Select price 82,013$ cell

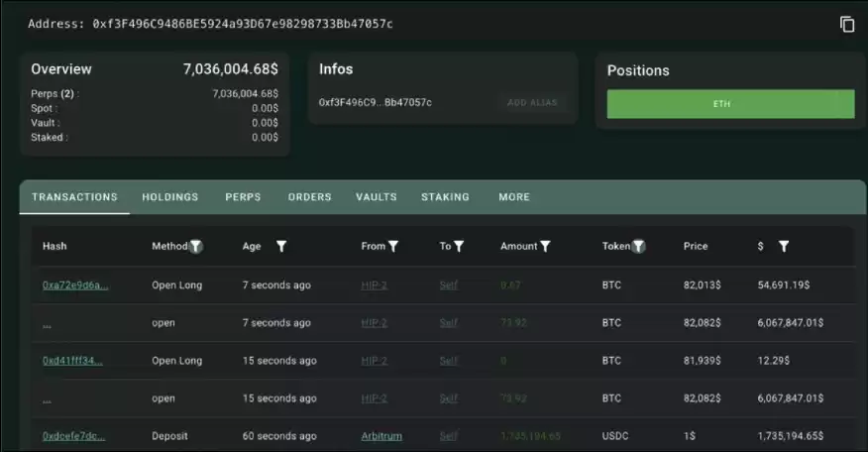tap(702, 285)
